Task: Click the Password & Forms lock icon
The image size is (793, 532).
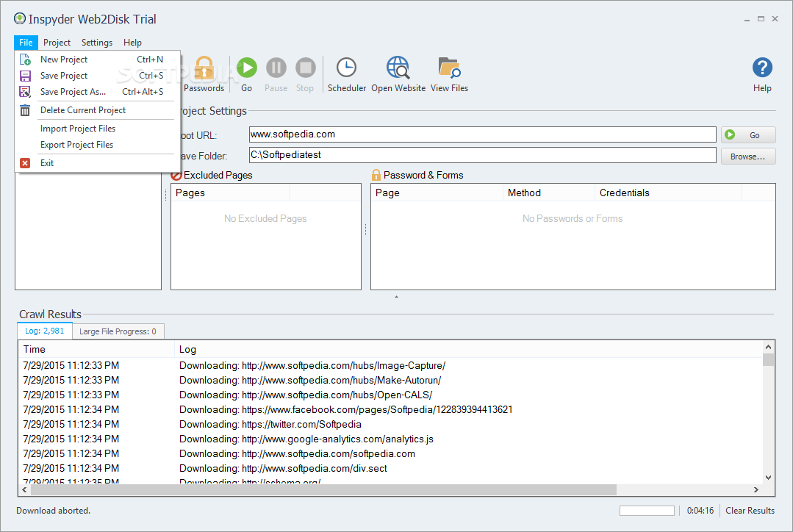Action: point(376,175)
